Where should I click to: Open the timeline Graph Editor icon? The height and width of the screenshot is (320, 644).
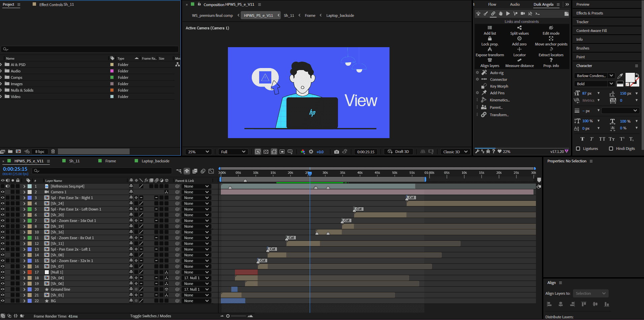click(x=211, y=171)
